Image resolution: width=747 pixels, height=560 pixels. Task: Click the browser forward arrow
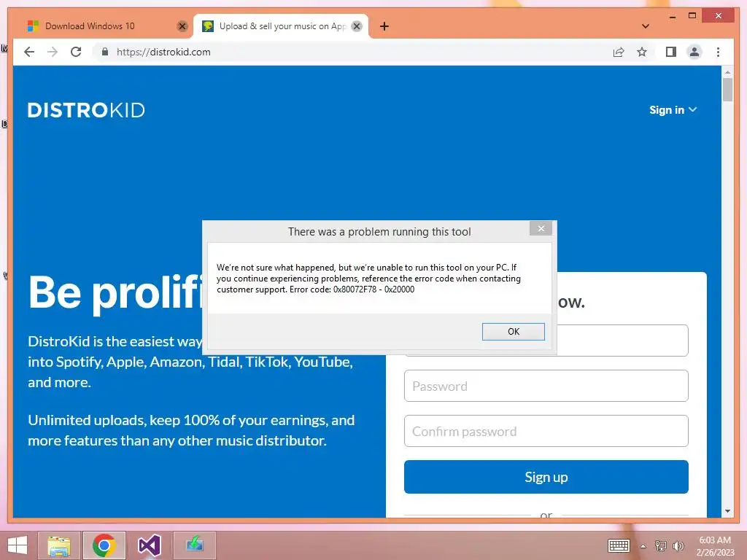[53, 52]
